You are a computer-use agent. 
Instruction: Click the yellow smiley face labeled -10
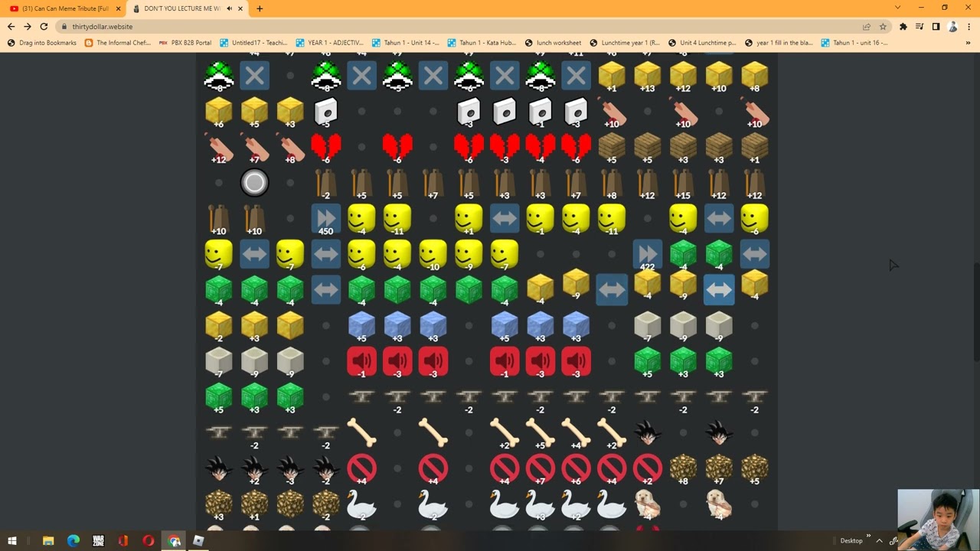pyautogui.click(x=433, y=255)
